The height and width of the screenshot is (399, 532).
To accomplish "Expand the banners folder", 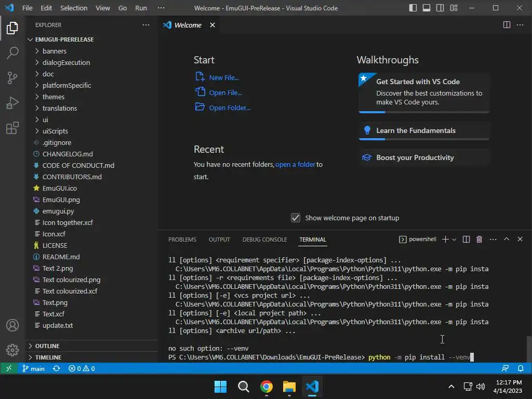I will tap(91, 51).
